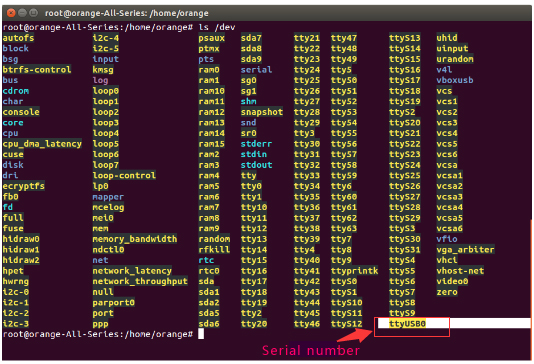Place cursor at the bottom shell prompt
The width and height of the screenshot is (534, 364).
point(201,334)
